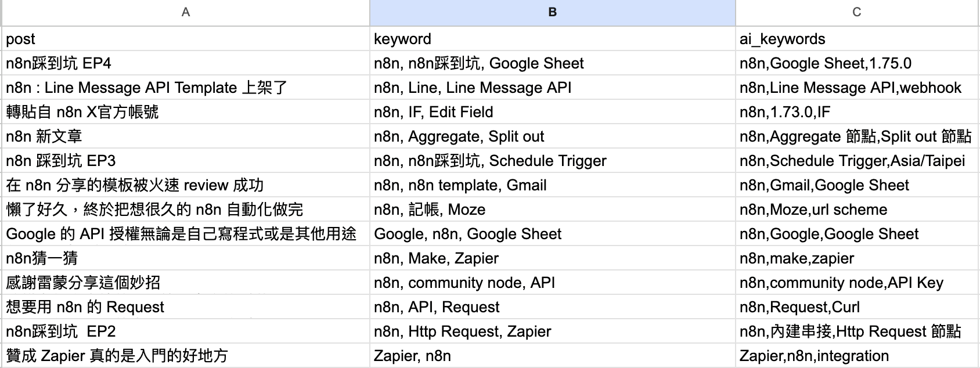Viewport: 980px width, 368px height.
Task: Select the 'n8n 新文章' post cell
Action: tap(185, 136)
